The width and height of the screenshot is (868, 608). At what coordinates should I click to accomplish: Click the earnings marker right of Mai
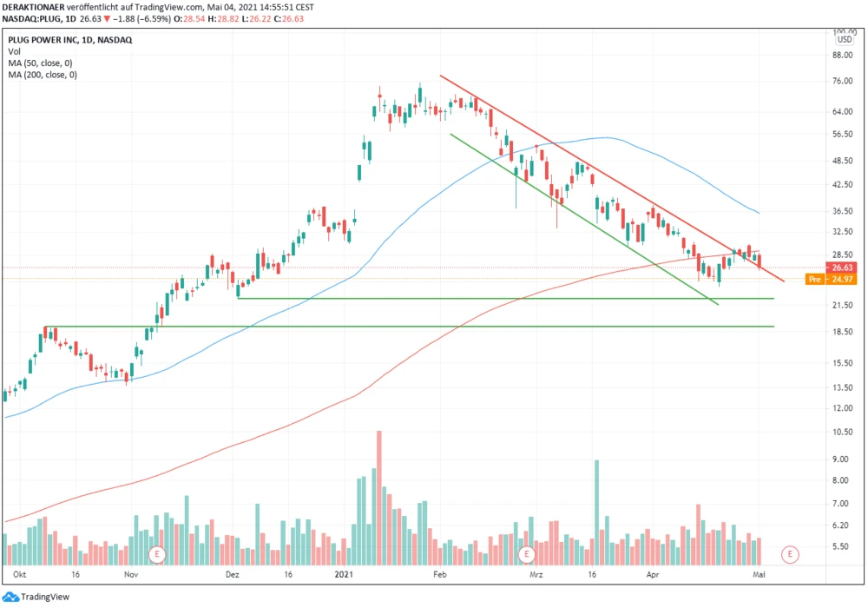(x=789, y=553)
